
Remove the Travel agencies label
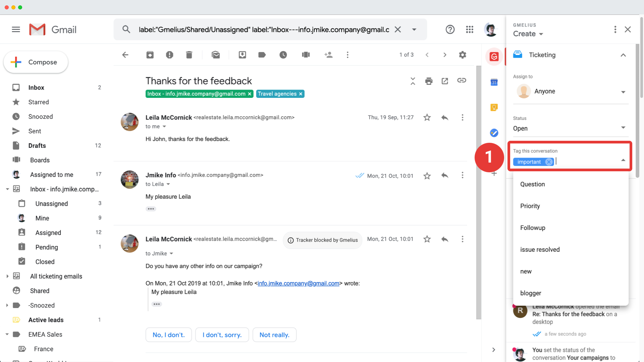coord(301,94)
